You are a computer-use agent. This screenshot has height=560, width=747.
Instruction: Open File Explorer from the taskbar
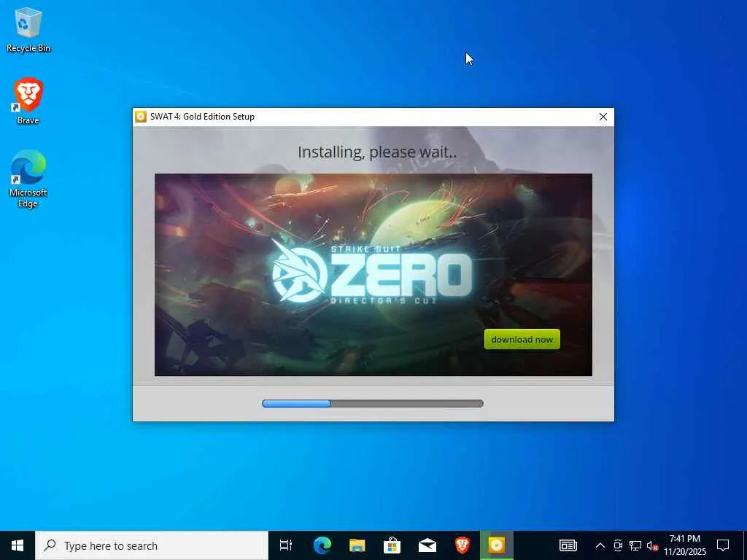(357, 545)
